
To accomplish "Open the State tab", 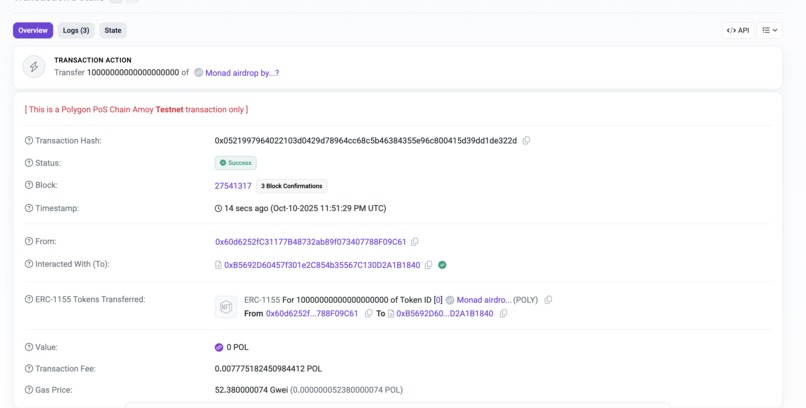I will (x=113, y=30).
